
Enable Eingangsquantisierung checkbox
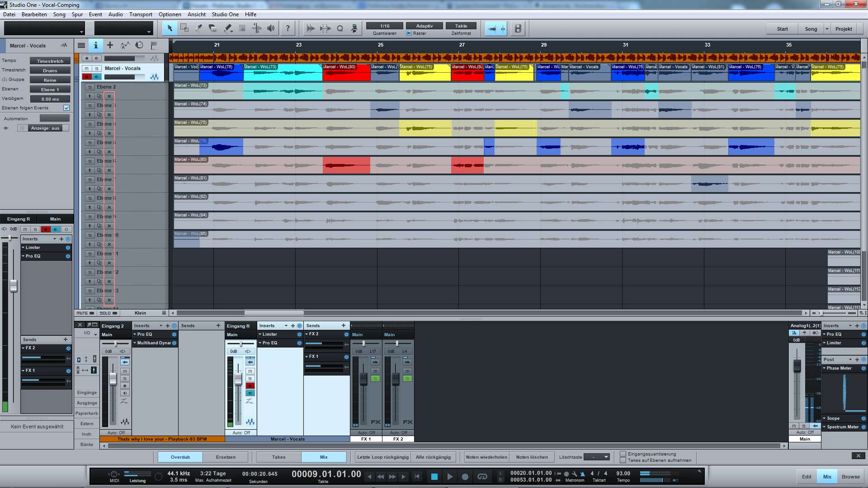click(623, 454)
